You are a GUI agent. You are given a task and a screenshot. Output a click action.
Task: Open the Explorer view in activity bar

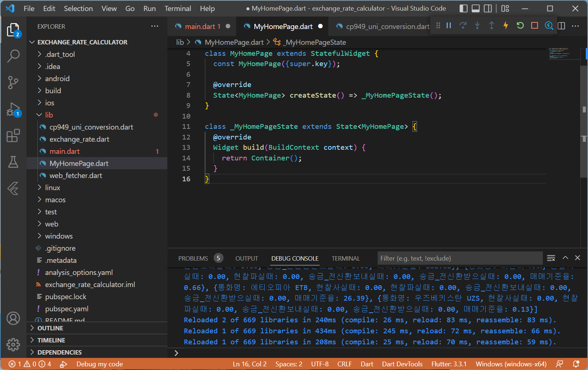14,30
